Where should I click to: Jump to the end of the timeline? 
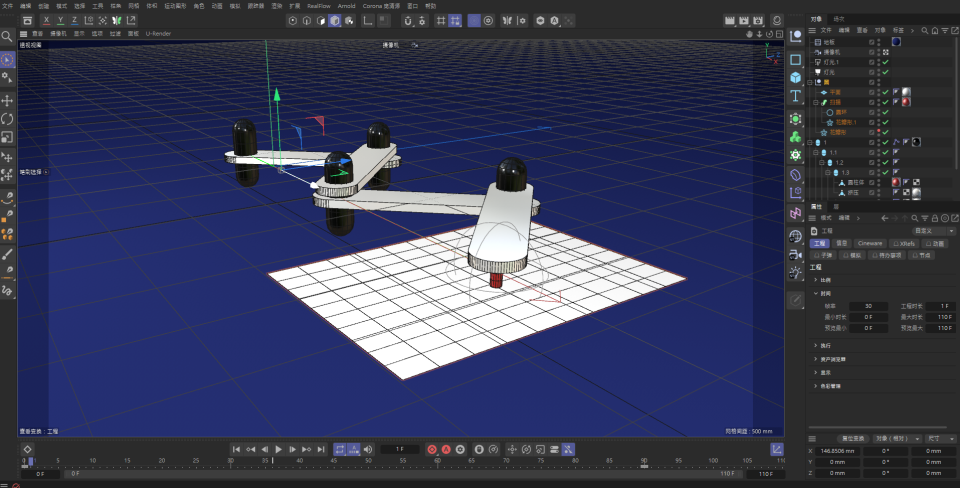[321, 449]
